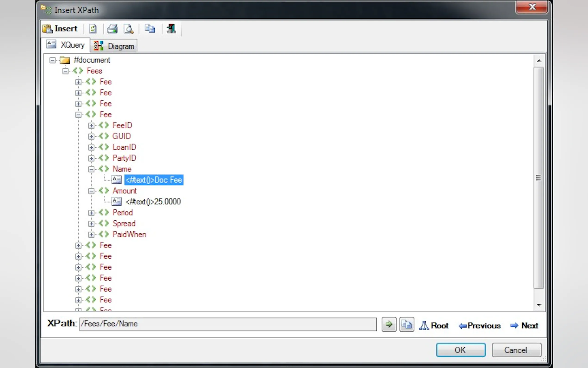Click the Insert toolbar button

[x=60, y=29]
